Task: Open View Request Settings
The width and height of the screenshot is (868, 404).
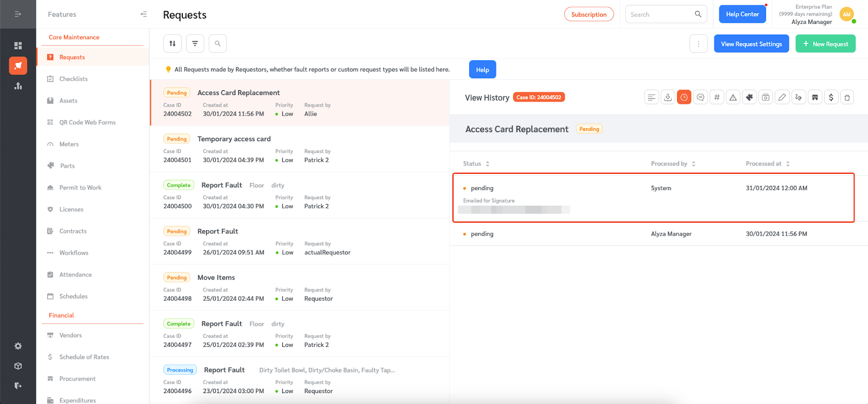Action: (x=751, y=44)
